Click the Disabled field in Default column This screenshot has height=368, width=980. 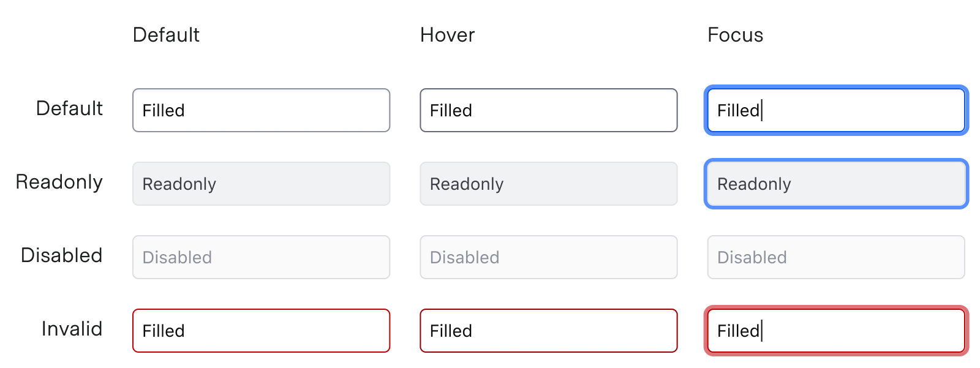261,257
